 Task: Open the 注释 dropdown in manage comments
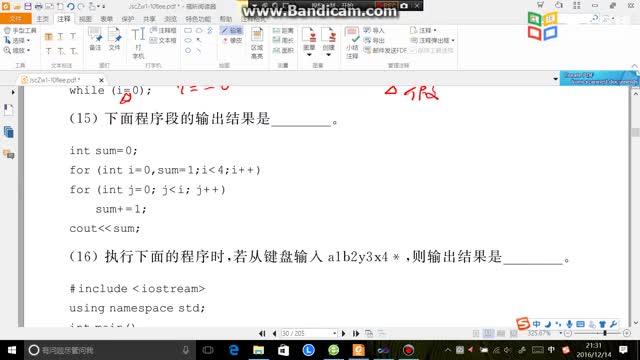click(423, 31)
